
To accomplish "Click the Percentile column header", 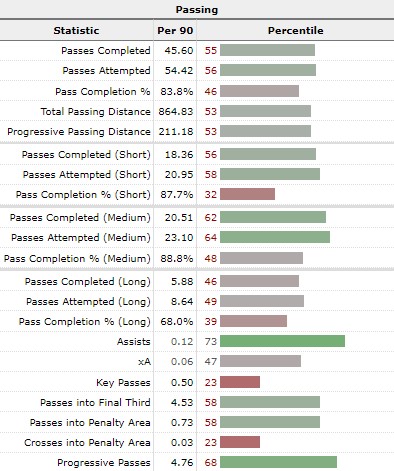I will [295, 31].
